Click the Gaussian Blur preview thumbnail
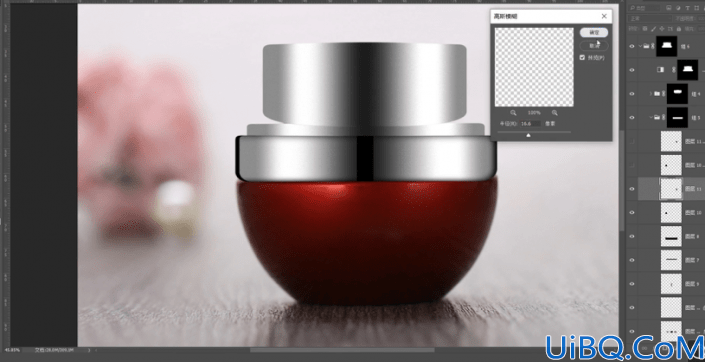Image resolution: width=705 pixels, height=362 pixels. click(534, 67)
